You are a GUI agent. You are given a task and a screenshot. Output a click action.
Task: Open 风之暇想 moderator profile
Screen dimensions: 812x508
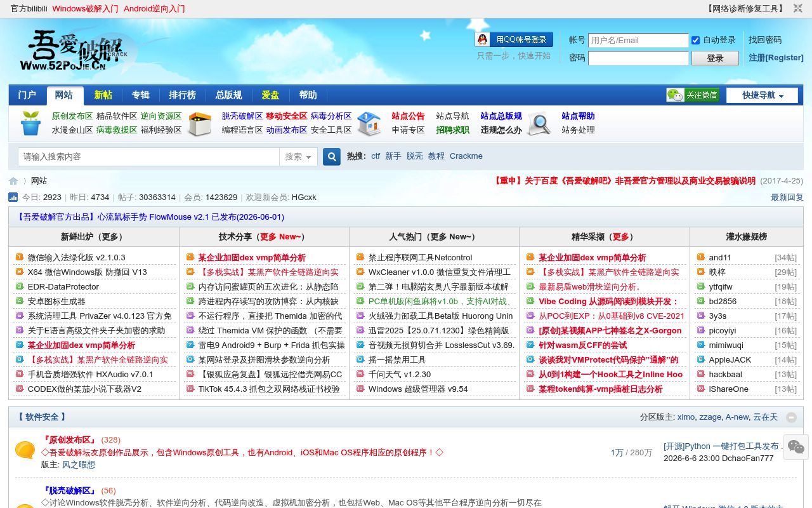pos(79,465)
